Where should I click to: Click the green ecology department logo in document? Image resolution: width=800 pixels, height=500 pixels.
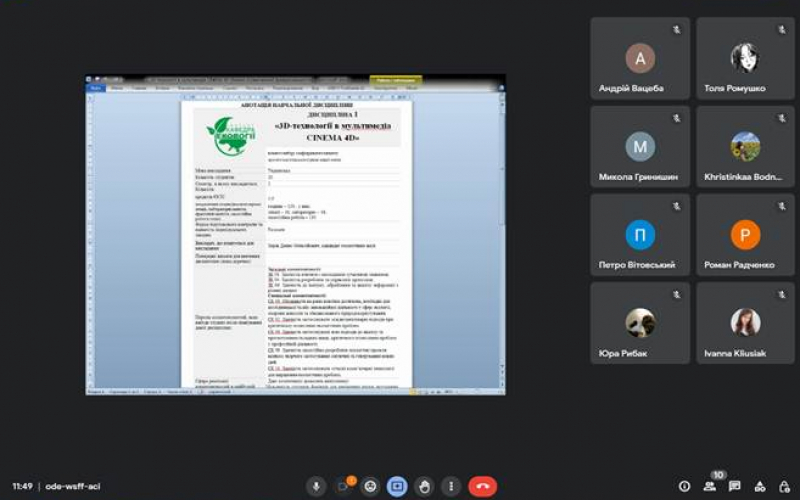coord(230,136)
